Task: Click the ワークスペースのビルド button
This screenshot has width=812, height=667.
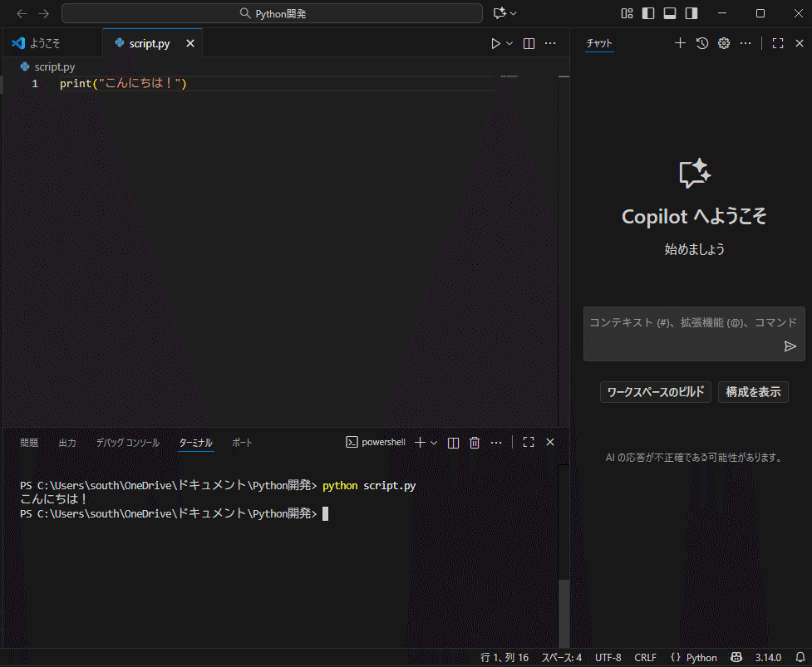Action: pos(655,391)
